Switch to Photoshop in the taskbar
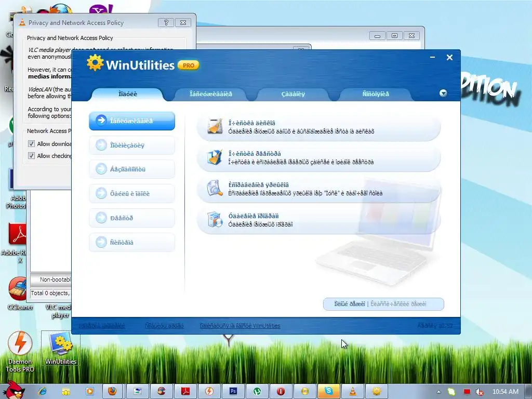 click(x=233, y=391)
